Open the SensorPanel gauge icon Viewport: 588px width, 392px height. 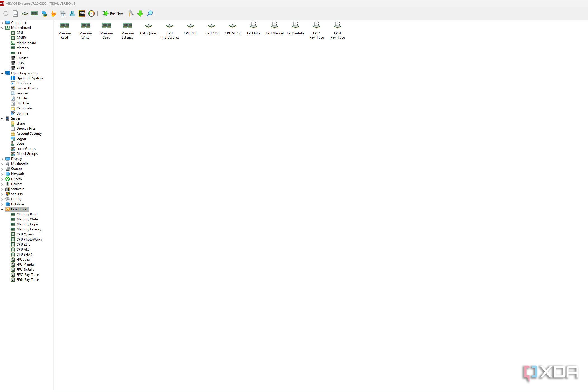pos(92,13)
